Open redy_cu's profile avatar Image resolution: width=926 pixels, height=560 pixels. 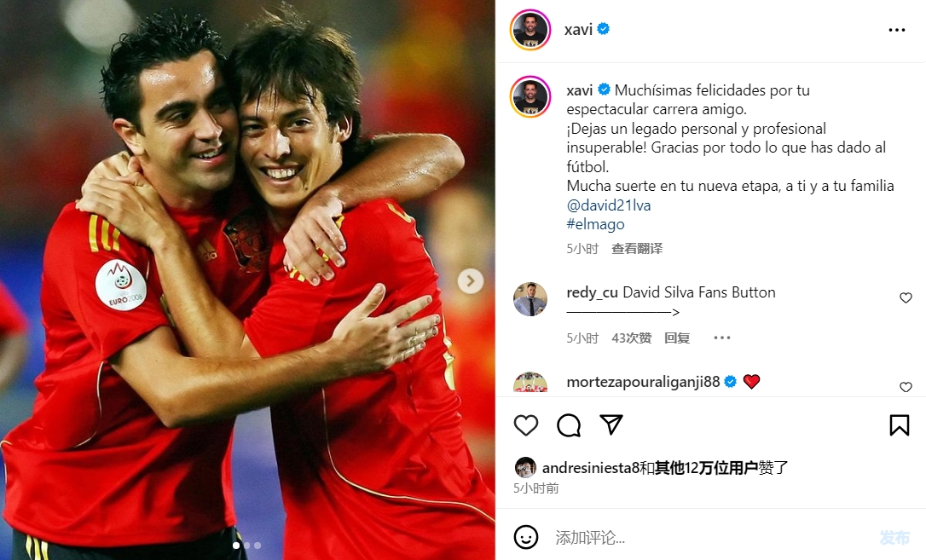530,299
